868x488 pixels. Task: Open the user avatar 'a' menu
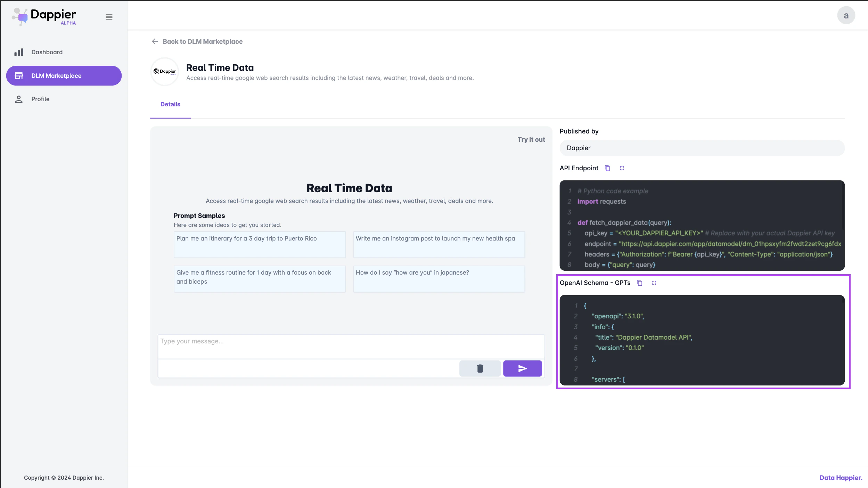click(846, 15)
